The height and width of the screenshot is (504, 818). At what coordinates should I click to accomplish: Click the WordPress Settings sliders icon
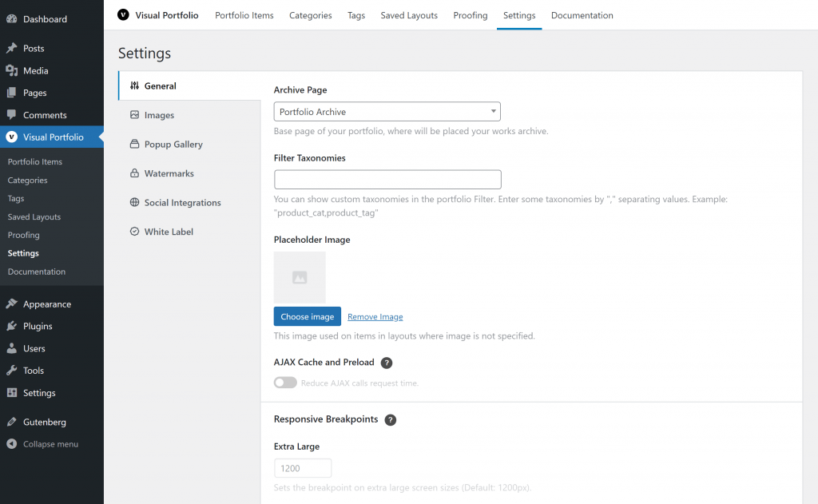(x=11, y=393)
